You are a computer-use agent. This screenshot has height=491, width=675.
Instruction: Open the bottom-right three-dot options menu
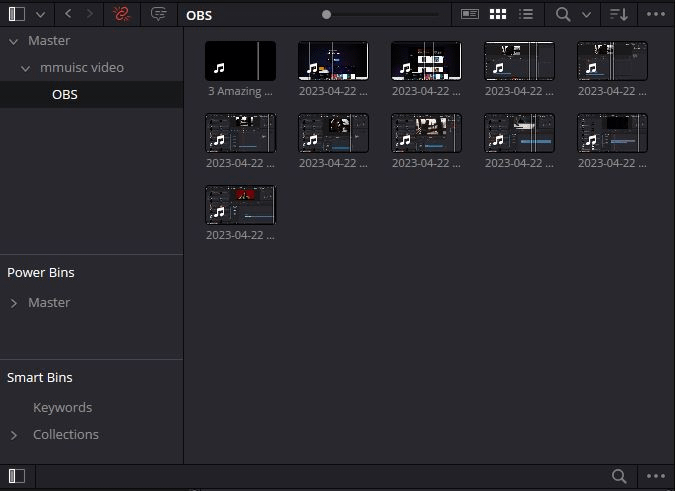(656, 477)
